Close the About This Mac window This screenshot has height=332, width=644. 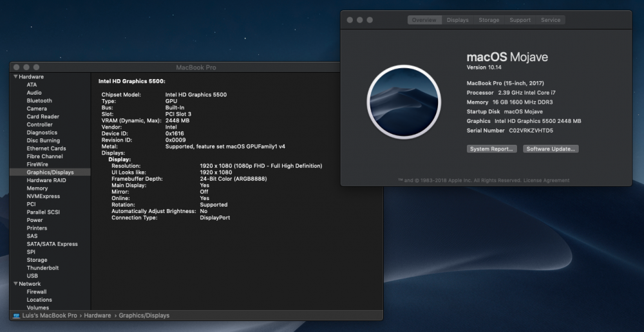350,20
